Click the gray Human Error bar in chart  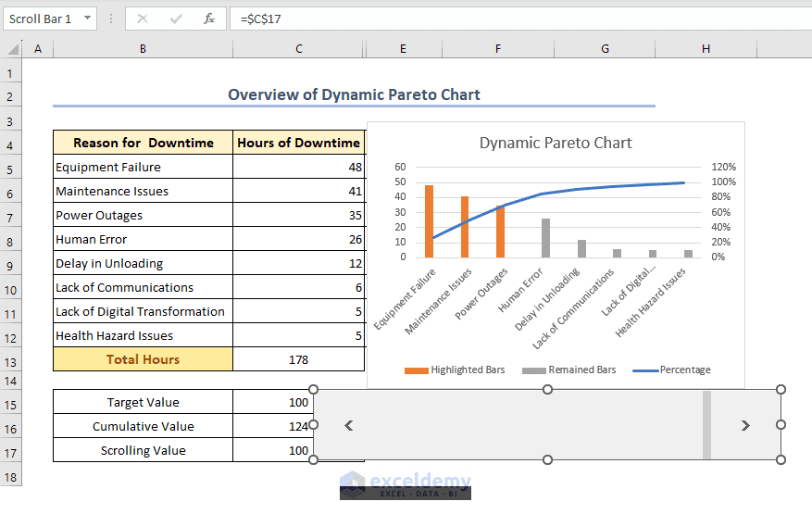pyautogui.click(x=546, y=238)
